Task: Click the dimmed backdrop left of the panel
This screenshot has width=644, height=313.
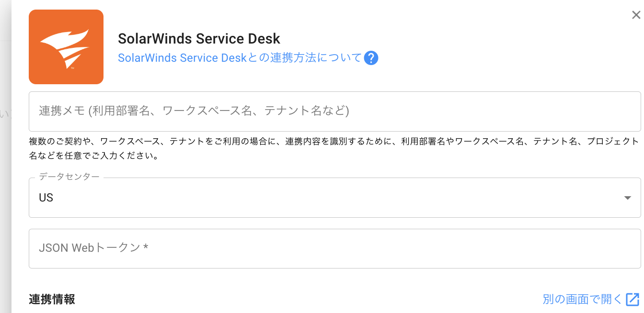Action: (5, 191)
